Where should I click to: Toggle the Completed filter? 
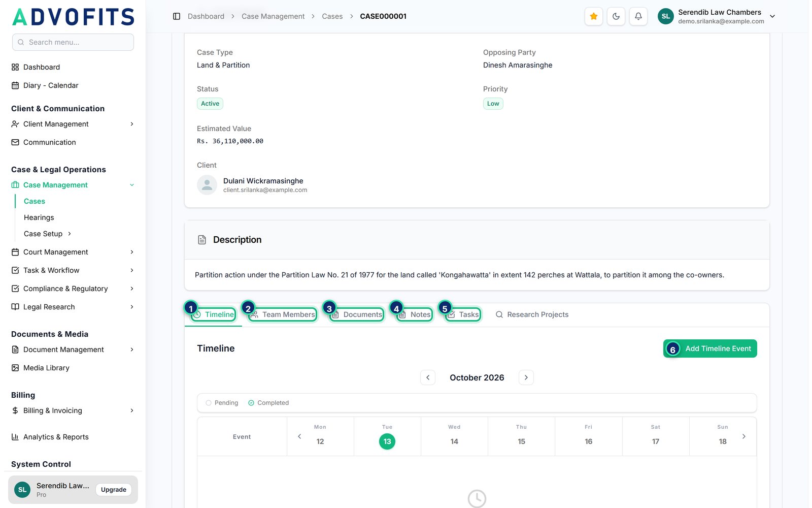pos(268,403)
